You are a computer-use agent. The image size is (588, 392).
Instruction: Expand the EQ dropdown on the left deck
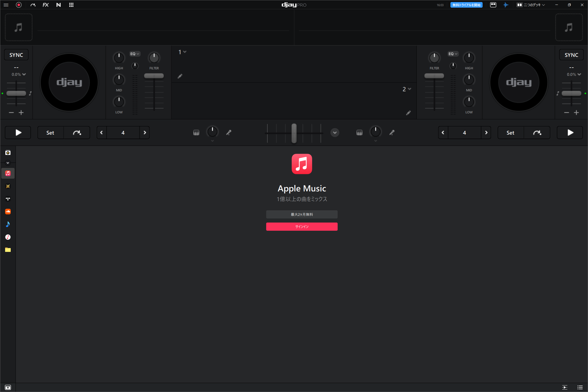tap(135, 54)
